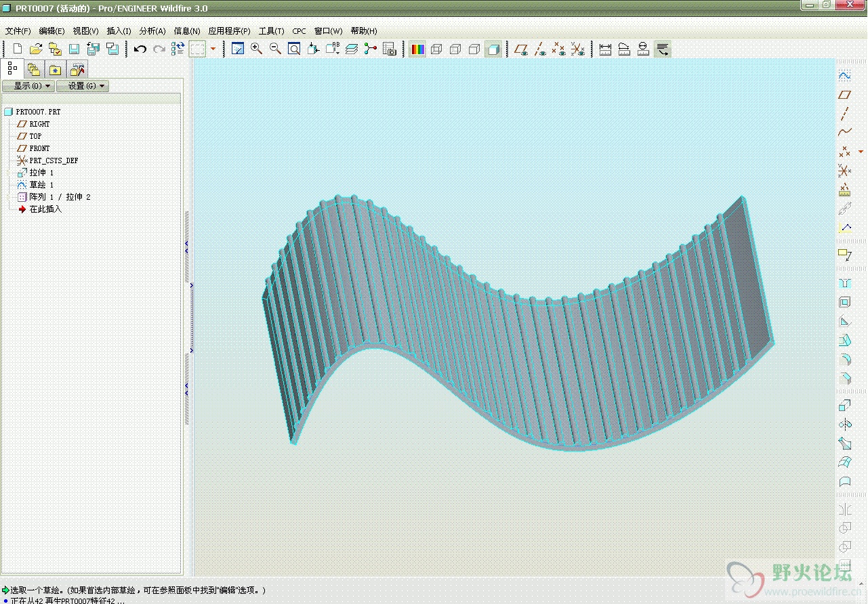Open the 工具(T) menu

(272, 31)
